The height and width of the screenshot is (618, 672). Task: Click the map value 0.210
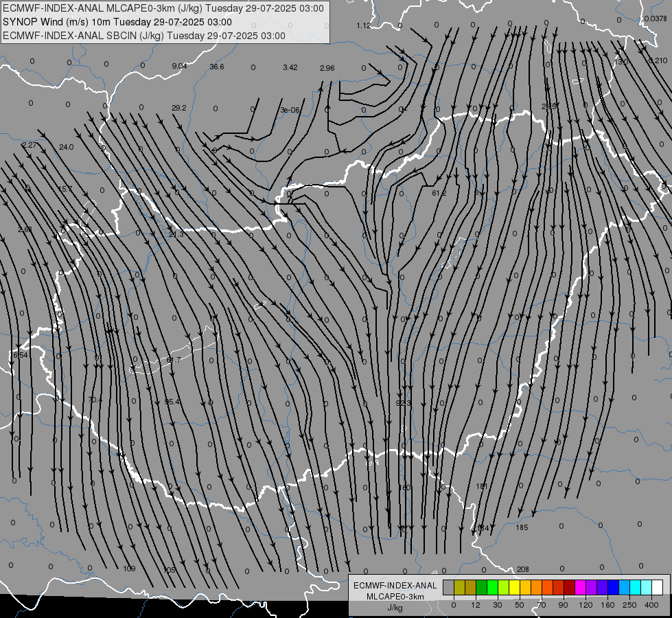tap(658, 61)
